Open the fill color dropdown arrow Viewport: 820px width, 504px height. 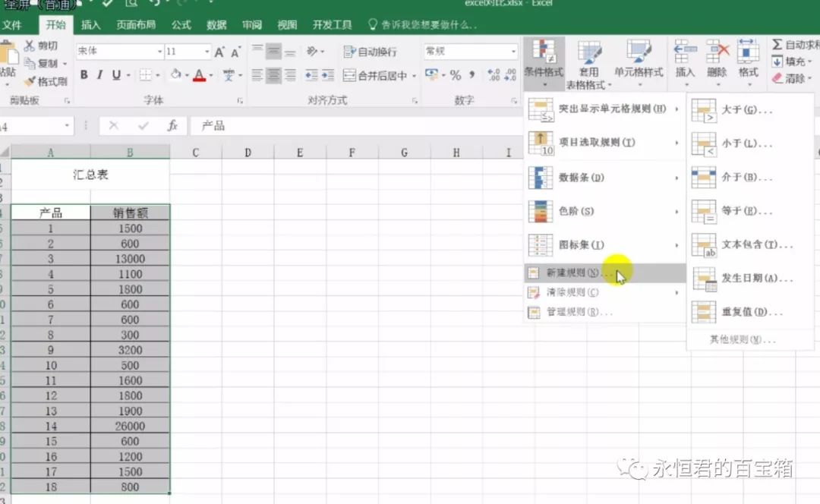tap(187, 76)
